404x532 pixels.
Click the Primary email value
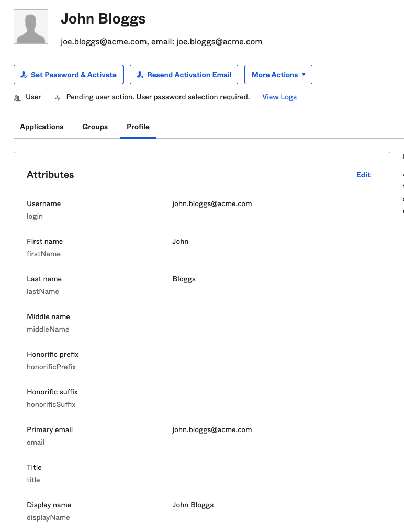(x=212, y=429)
